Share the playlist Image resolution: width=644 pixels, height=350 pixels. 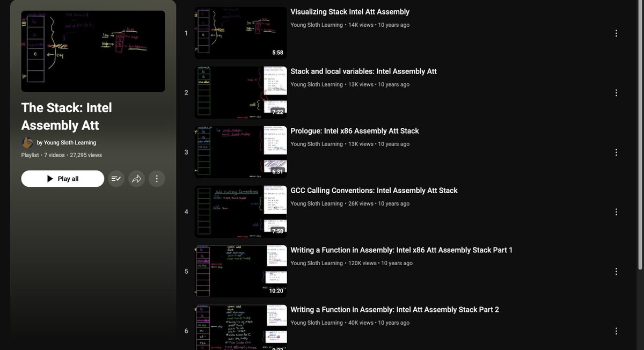tap(136, 178)
